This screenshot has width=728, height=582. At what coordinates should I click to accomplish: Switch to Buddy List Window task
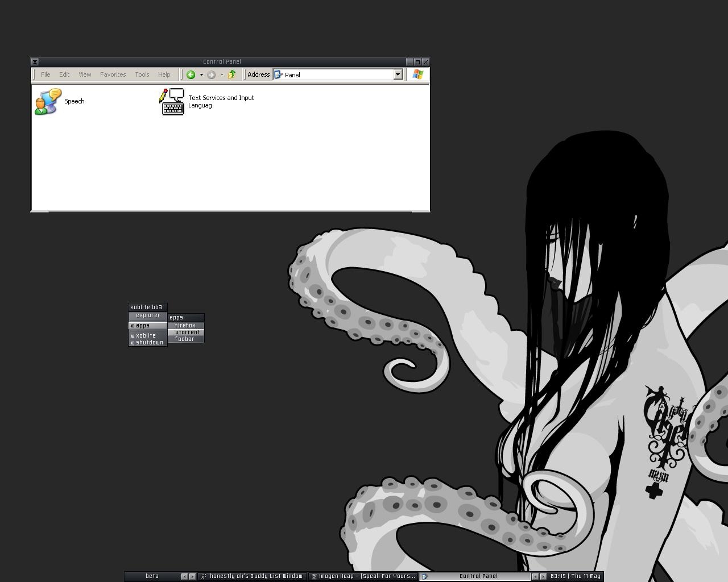[x=253, y=576]
